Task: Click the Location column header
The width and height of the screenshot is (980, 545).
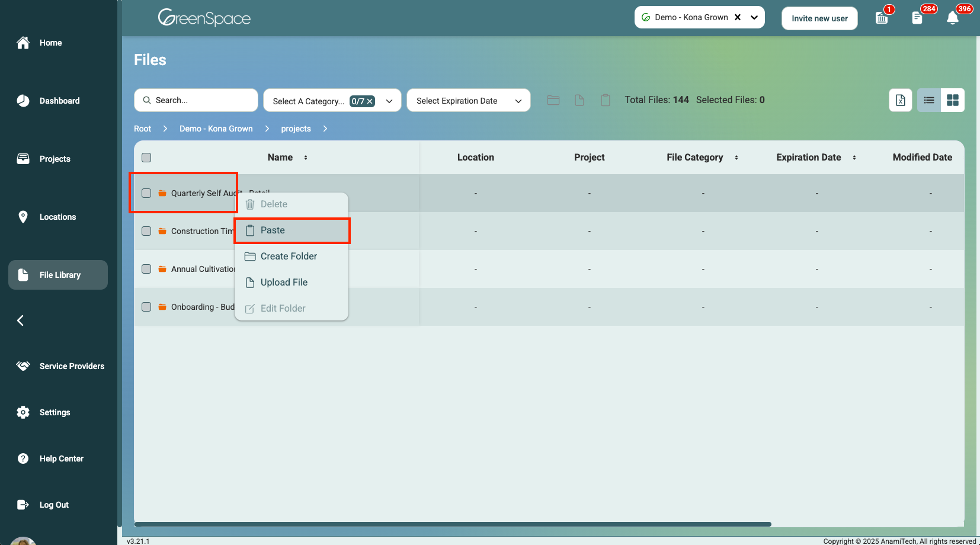Action: pyautogui.click(x=476, y=158)
